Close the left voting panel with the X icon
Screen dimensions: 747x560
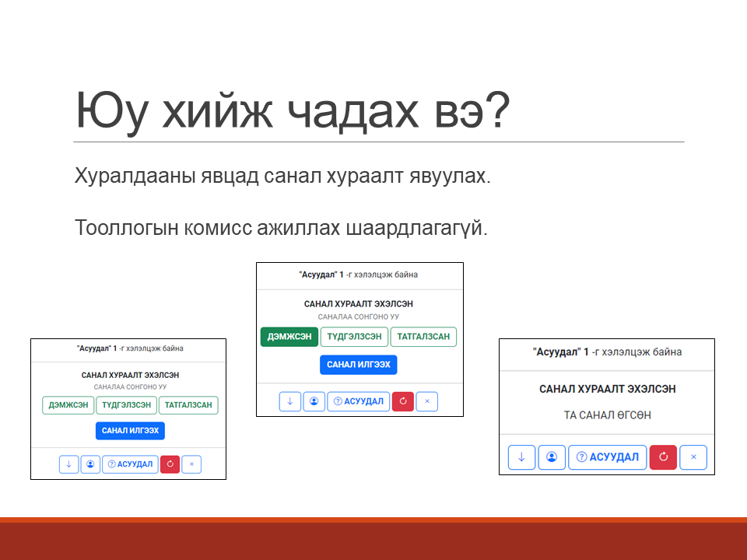tap(192, 464)
